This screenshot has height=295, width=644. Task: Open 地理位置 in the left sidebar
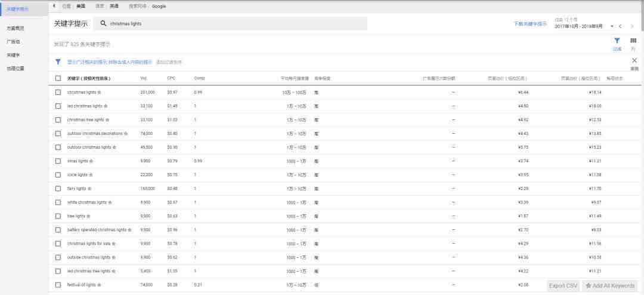(x=15, y=68)
